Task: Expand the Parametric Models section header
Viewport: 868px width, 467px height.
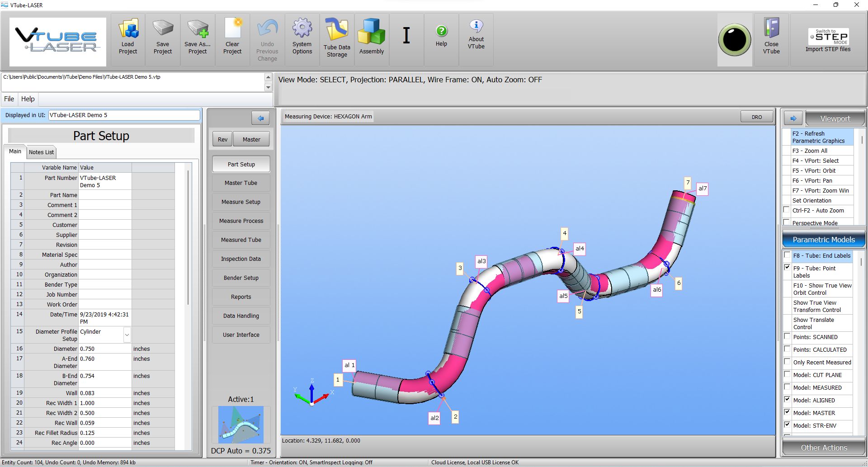Action: pyautogui.click(x=824, y=240)
